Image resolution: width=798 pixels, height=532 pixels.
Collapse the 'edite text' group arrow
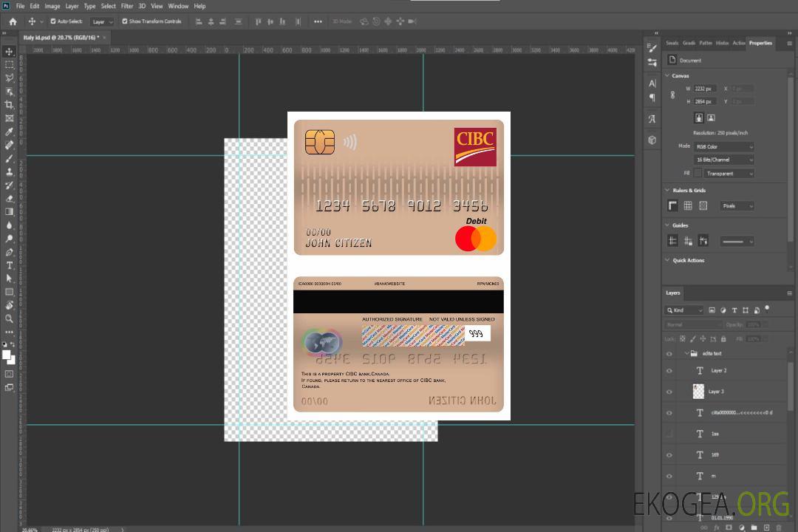click(686, 353)
